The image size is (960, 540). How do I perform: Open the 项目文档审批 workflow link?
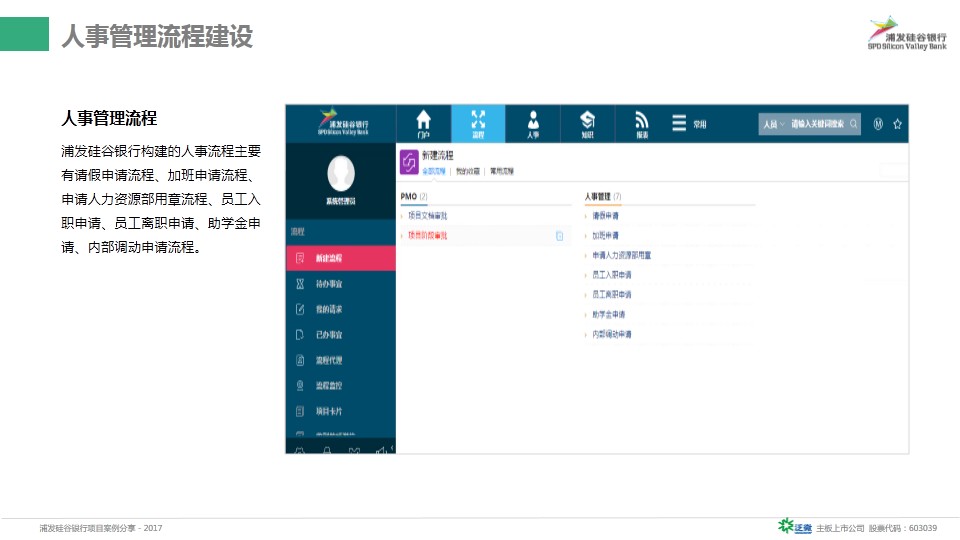(427, 216)
